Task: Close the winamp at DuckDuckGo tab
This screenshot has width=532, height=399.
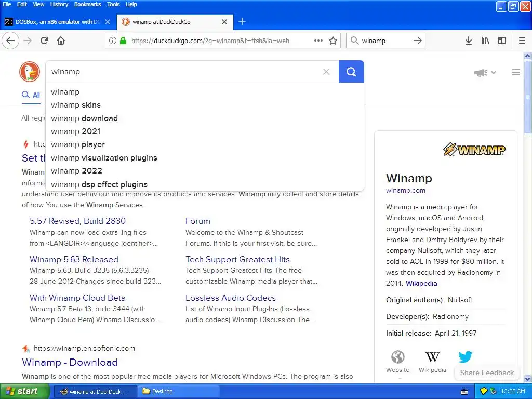Action: (224, 22)
